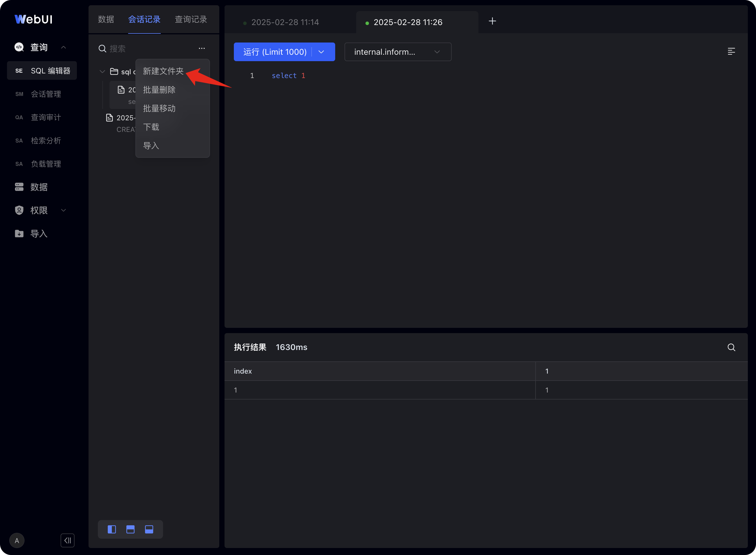Open the run button dropdown arrow
Screen dimensions: 756x555
[x=321, y=52]
